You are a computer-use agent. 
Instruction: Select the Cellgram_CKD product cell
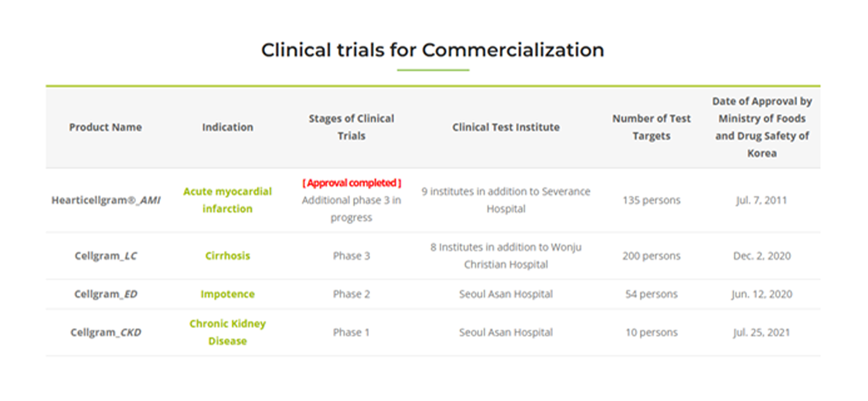[x=106, y=333]
